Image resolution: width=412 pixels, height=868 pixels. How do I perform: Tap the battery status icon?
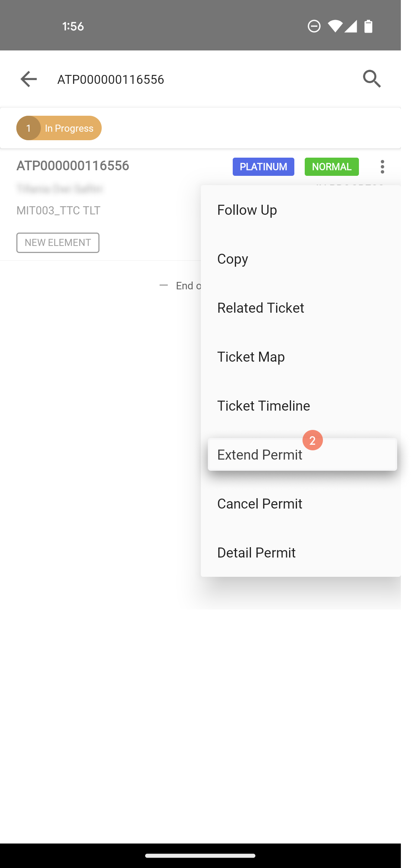[x=368, y=26]
